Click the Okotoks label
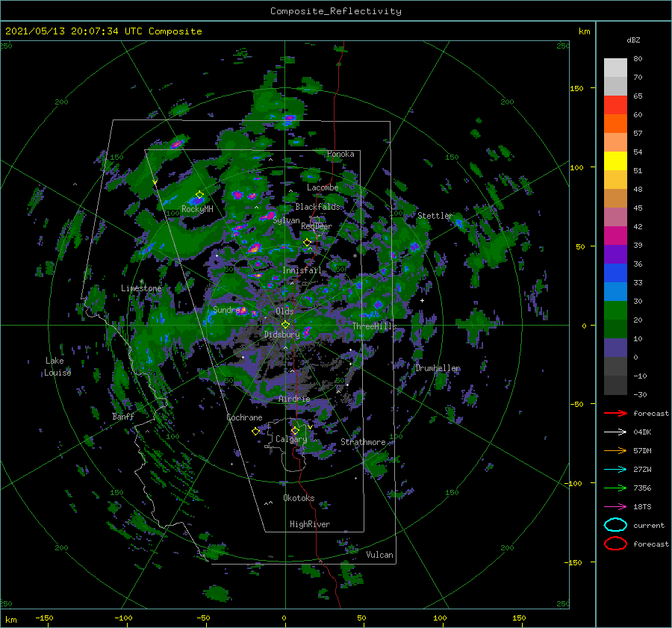Image resolution: width=672 pixels, height=628 pixels. 299,498
